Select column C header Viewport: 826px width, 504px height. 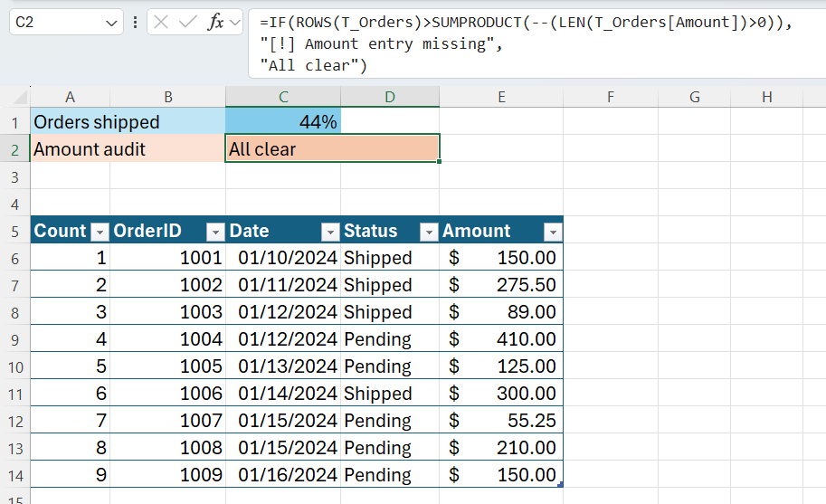pyautogui.click(x=283, y=97)
